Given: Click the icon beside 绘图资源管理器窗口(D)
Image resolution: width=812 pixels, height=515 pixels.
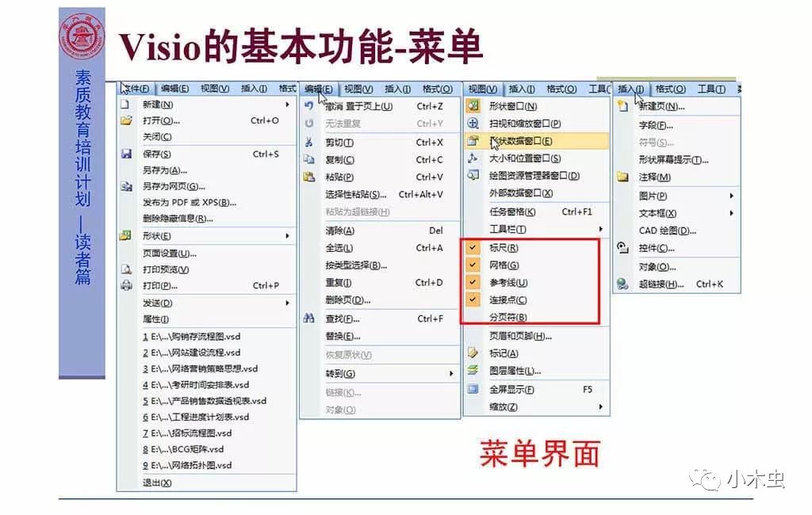Looking at the screenshot, I should click(x=473, y=175).
